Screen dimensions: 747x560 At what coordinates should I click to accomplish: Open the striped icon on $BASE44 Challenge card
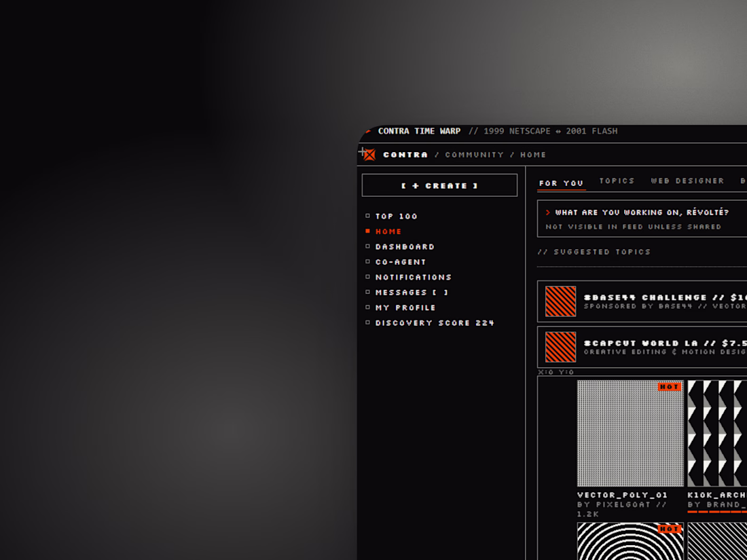coord(560,301)
